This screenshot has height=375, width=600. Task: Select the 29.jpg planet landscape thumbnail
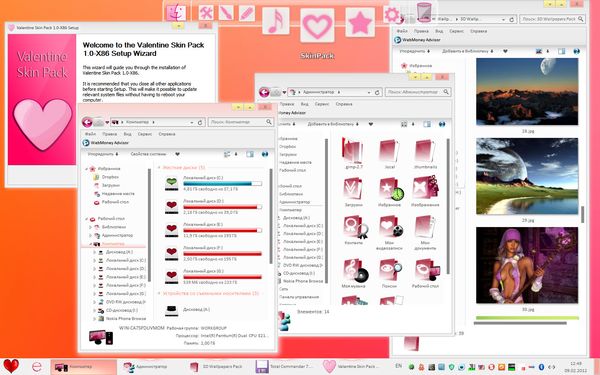coord(527,176)
